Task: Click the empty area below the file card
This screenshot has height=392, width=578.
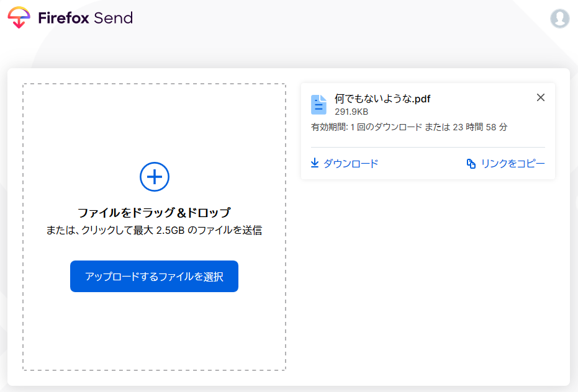Action: click(x=428, y=279)
